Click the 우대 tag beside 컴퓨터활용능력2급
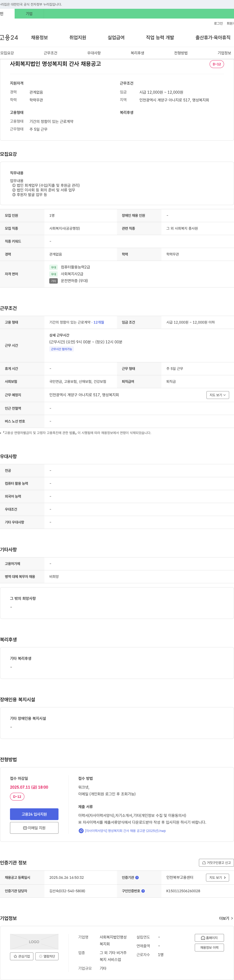This screenshot has height=980, width=234. coord(53,267)
